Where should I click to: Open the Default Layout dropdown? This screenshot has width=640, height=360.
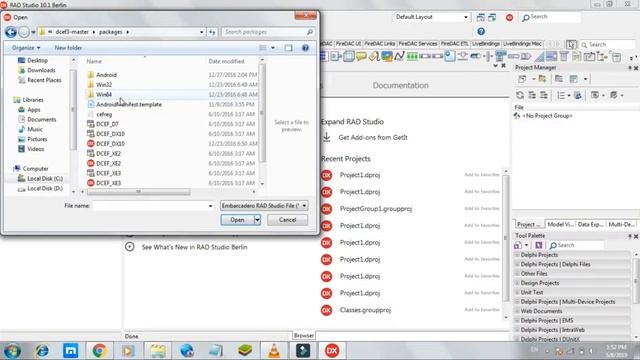tap(465, 17)
